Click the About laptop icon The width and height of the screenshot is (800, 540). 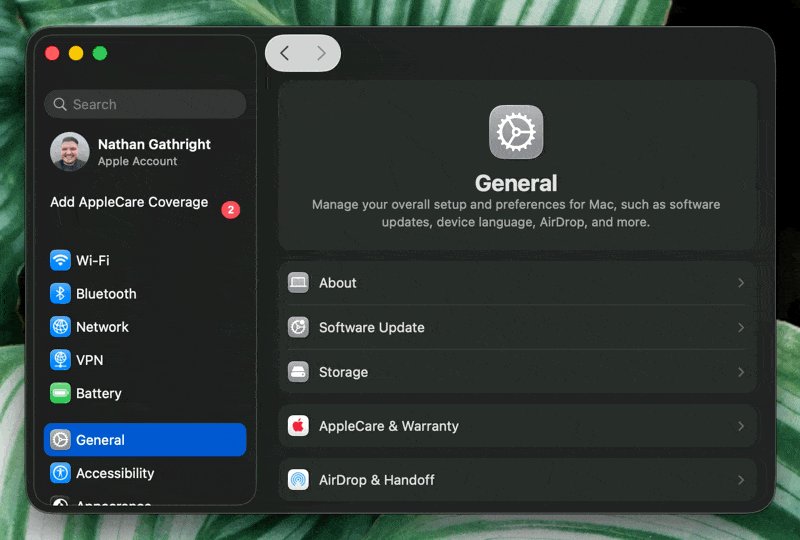coord(298,282)
